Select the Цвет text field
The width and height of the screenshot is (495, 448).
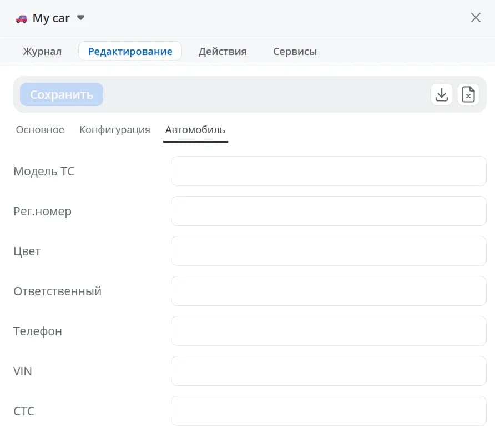coord(329,251)
